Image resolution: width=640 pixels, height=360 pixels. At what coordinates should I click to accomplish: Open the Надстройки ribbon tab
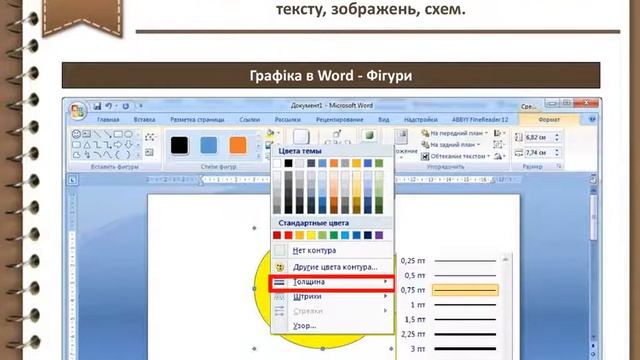tap(421, 120)
